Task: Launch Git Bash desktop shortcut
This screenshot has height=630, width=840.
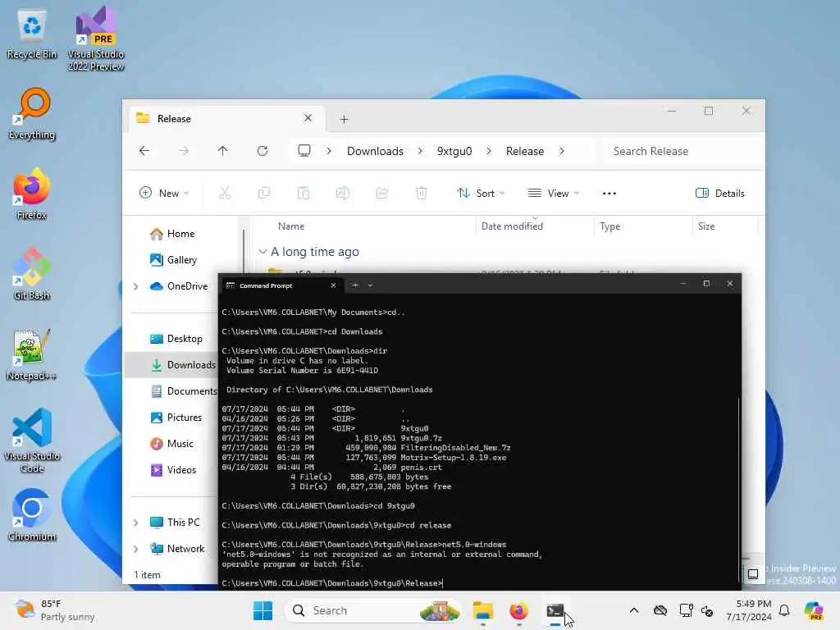Action: click(32, 274)
